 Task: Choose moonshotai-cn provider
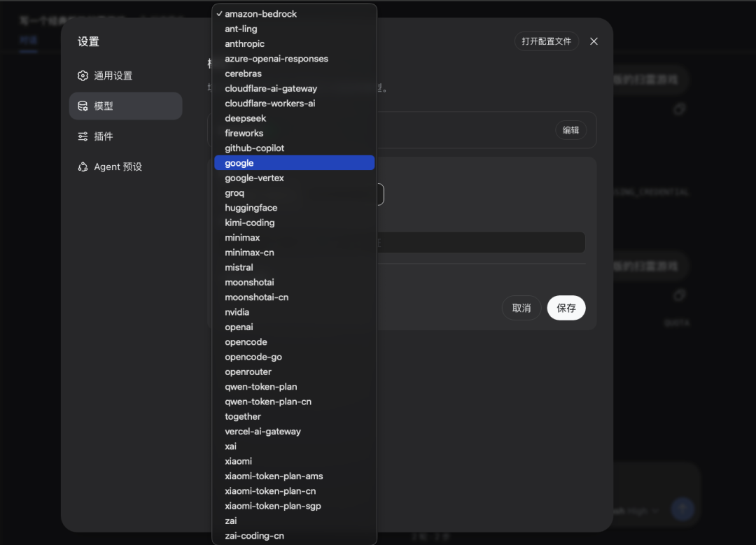(294, 298)
